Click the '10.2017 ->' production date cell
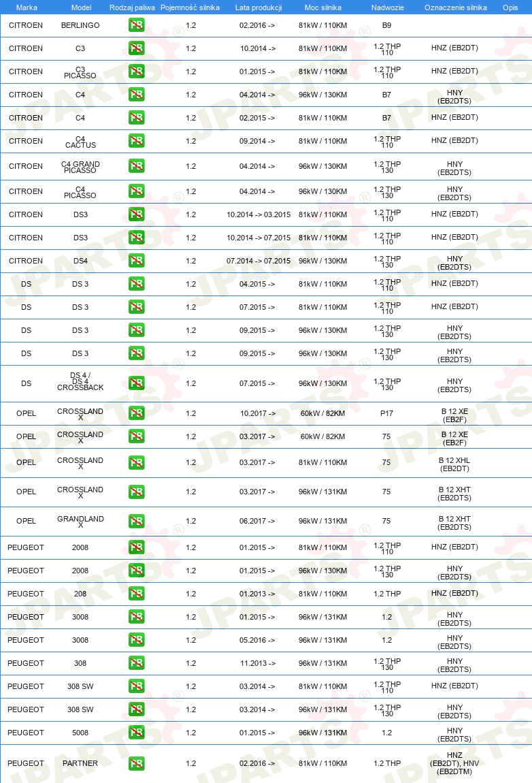Viewport: 532px width, 783px height. [x=258, y=413]
